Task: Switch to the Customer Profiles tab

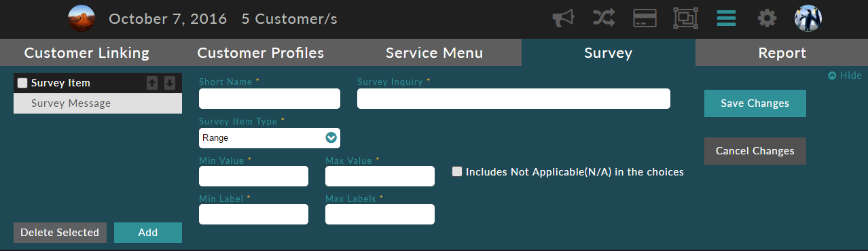Action: pos(261,53)
